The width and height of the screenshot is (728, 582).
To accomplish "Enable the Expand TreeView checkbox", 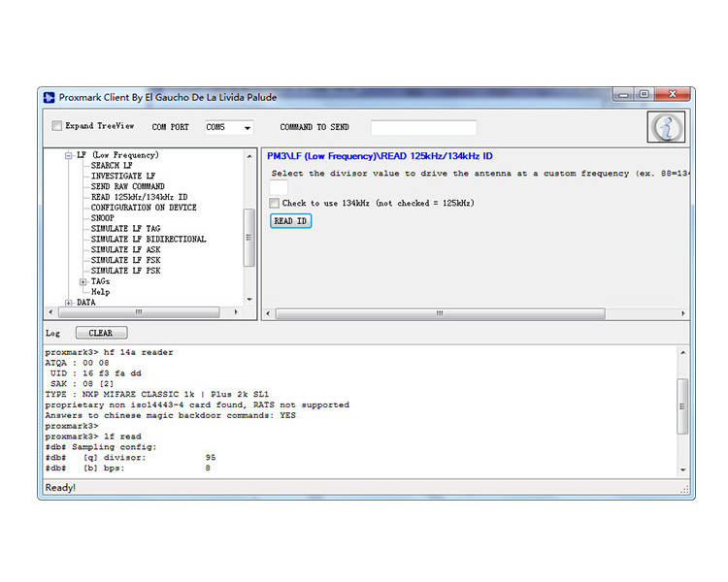I will [57, 126].
